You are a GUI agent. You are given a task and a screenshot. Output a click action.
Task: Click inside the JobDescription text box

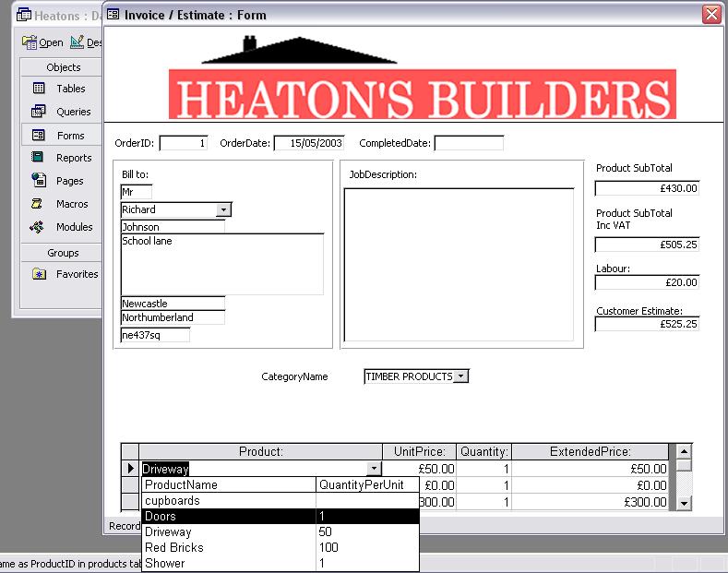[x=459, y=264]
